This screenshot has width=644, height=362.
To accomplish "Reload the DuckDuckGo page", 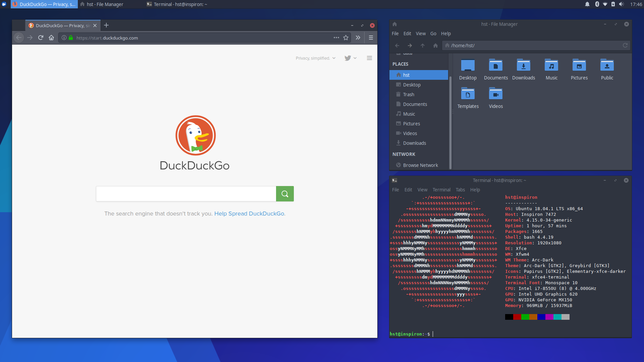I will coord(41,38).
